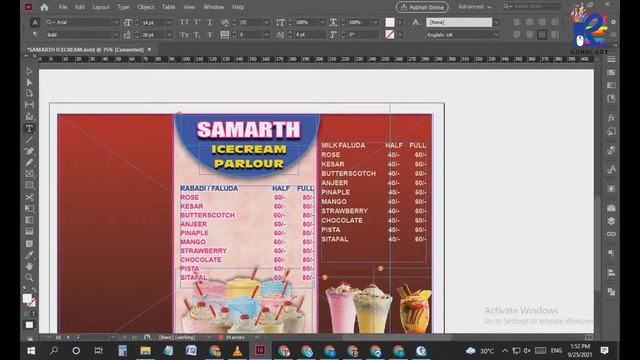640x360 pixels.
Task: Select the SAMARTH ICECREAM.indd document tab
Action: point(85,50)
